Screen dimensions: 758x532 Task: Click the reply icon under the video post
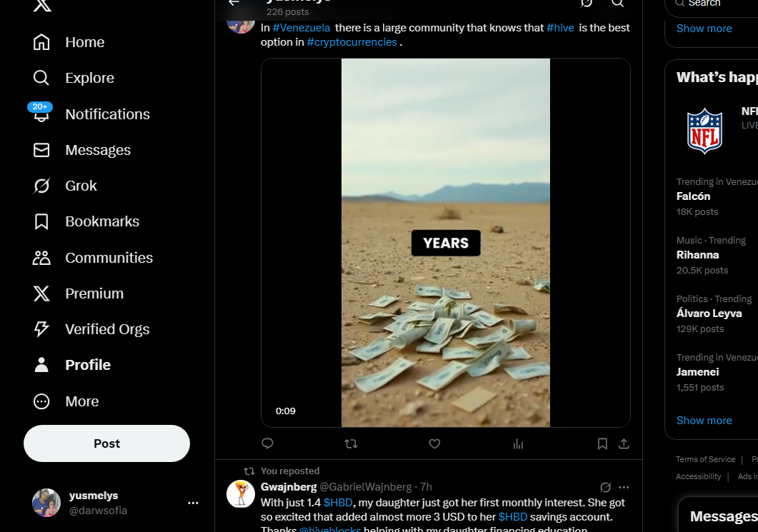(267, 443)
